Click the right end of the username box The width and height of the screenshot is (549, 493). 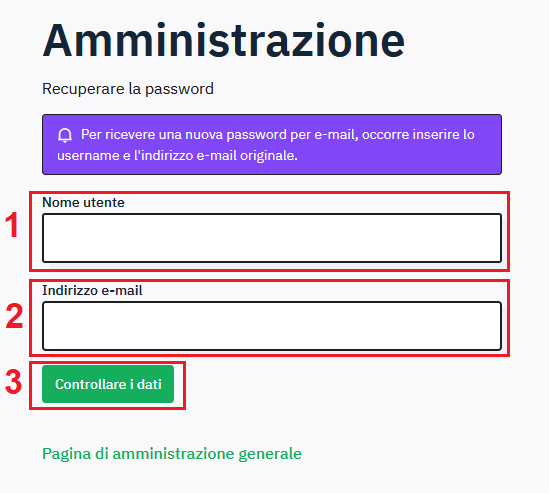point(490,238)
